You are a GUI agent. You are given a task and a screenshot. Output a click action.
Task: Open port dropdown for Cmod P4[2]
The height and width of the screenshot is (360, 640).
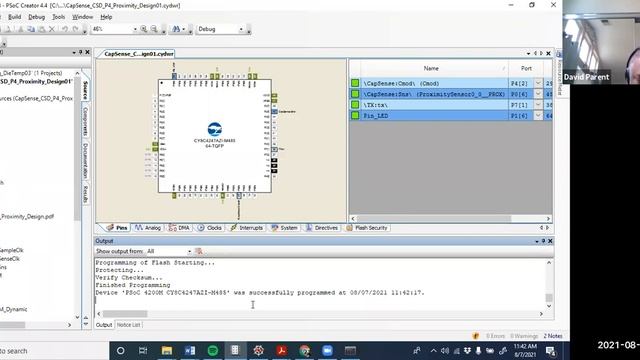[538, 83]
